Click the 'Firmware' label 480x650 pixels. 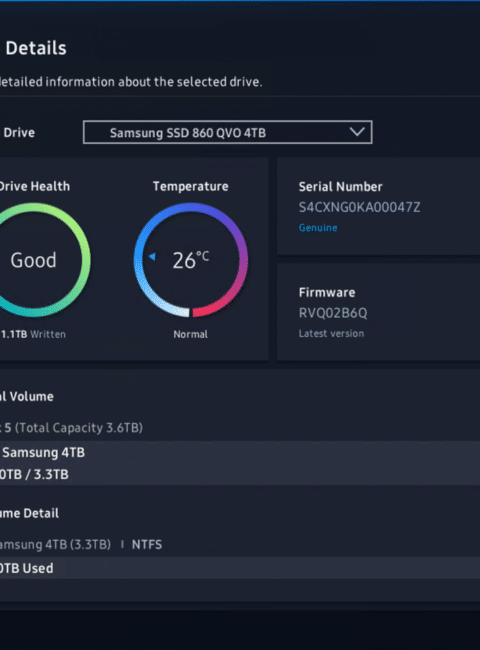[x=327, y=292]
